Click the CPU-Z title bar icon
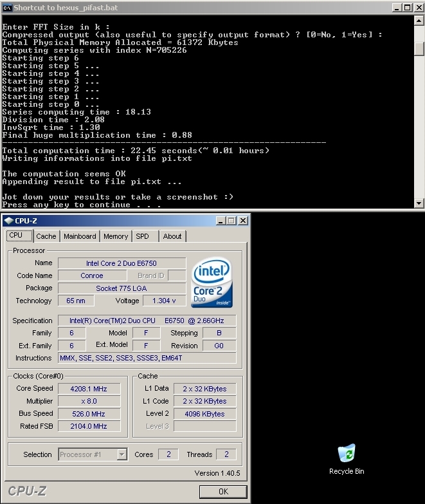The width and height of the screenshot is (425, 504). 8,221
